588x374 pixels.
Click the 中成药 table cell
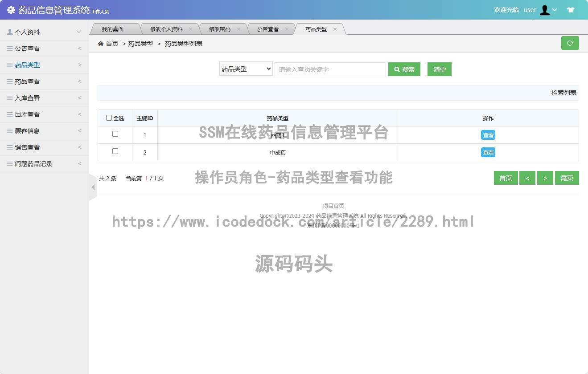(x=278, y=152)
